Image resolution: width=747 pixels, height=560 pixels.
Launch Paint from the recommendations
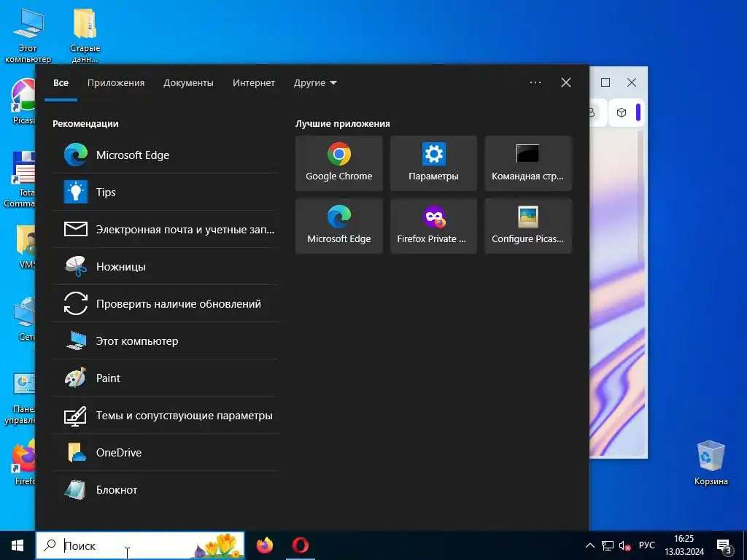tap(166, 378)
